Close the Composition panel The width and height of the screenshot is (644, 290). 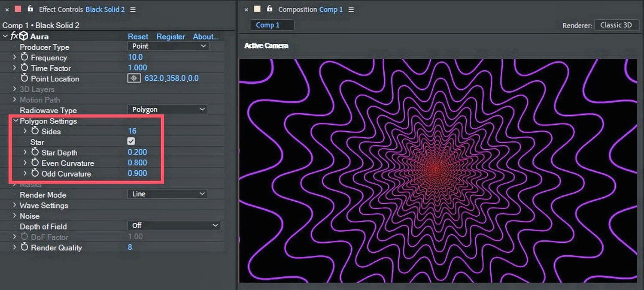pos(246,9)
